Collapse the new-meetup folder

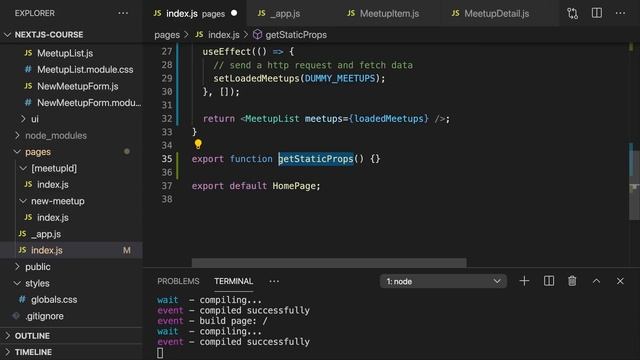(x=23, y=201)
